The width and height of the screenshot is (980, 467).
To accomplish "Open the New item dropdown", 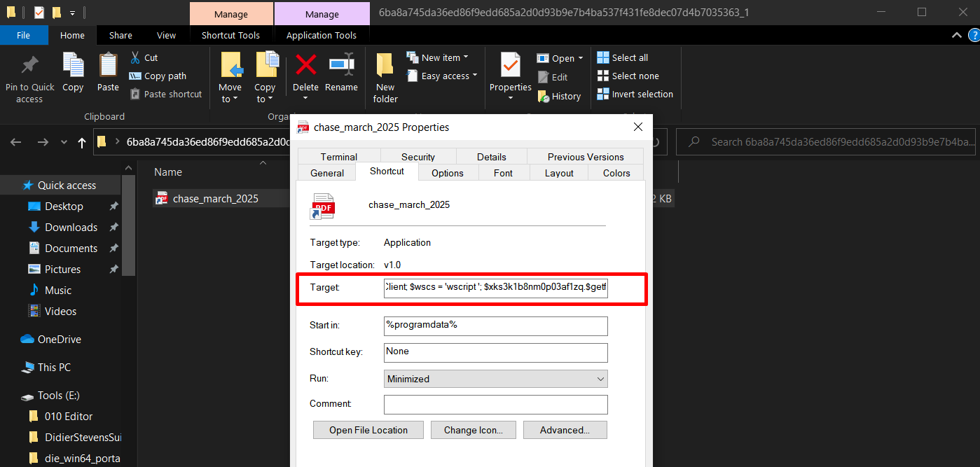I will [x=438, y=57].
